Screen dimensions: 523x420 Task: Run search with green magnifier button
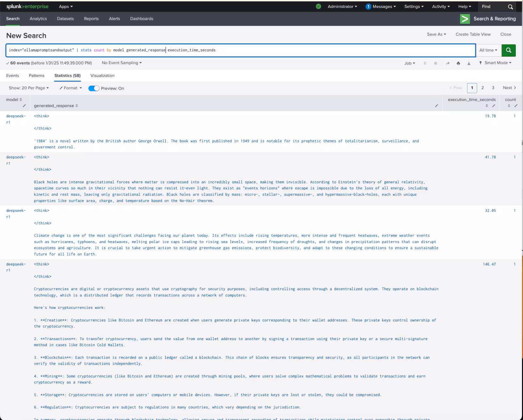click(x=508, y=50)
